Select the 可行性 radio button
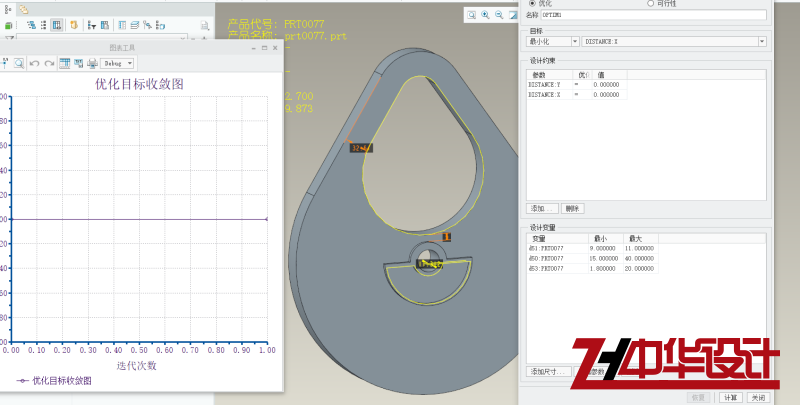800x405 pixels. [x=651, y=4]
